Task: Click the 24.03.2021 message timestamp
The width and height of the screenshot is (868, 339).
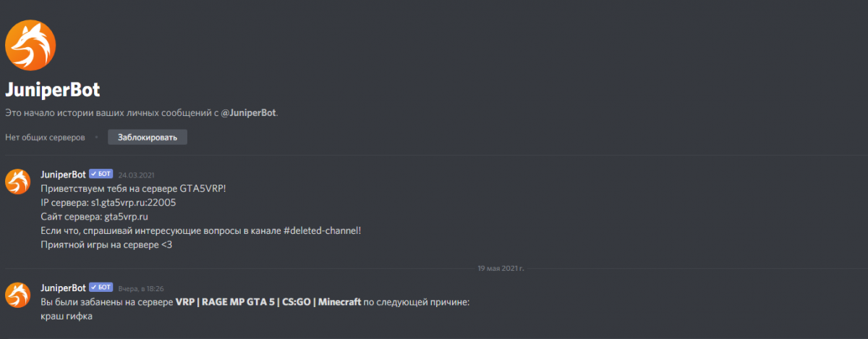Action: coord(137,175)
